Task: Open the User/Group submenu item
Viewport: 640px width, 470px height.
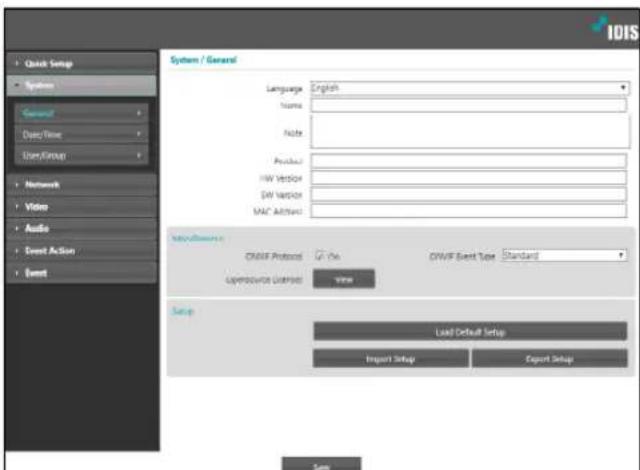Action: [81, 155]
